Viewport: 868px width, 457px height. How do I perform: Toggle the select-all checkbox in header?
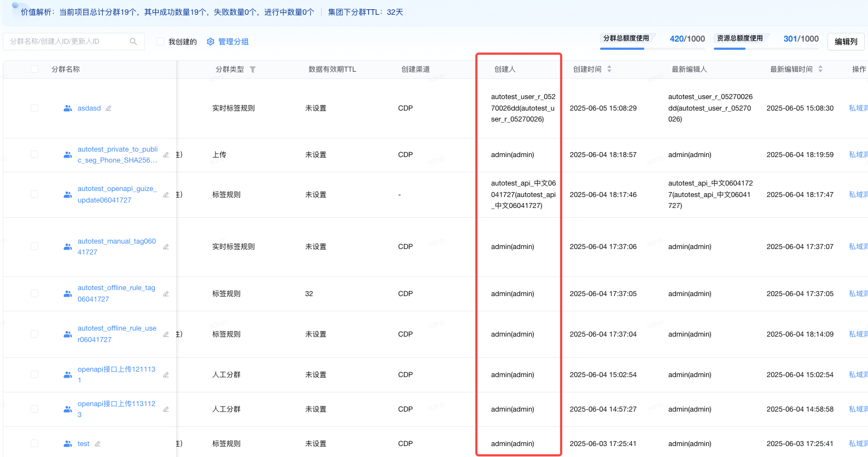click(34, 69)
